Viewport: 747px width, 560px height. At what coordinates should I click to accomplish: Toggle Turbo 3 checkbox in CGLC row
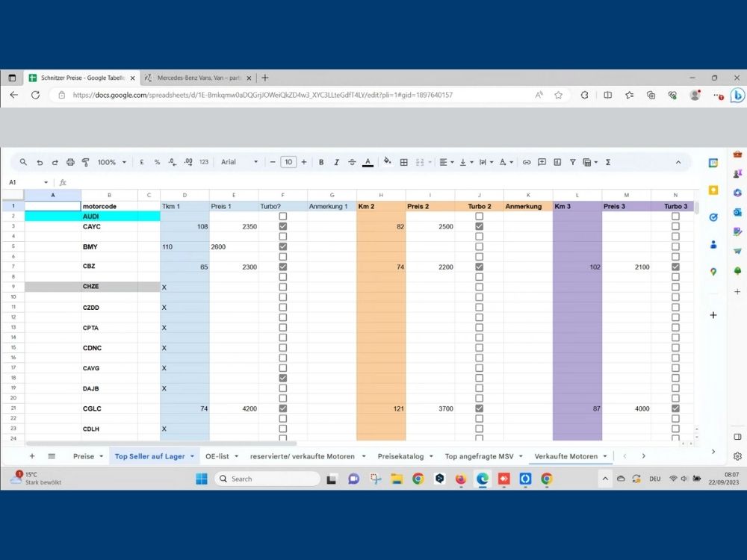click(x=675, y=408)
